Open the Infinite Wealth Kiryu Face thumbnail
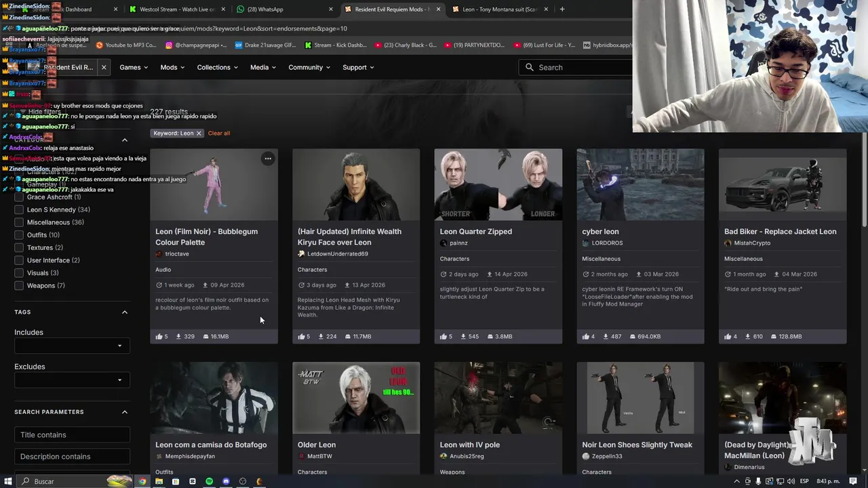868x488 pixels. click(x=356, y=184)
